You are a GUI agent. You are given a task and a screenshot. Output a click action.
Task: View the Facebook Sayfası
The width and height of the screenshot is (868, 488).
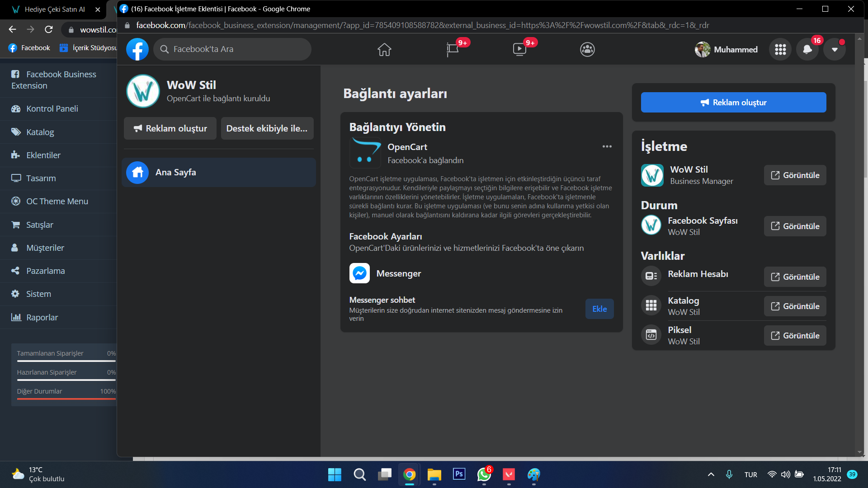[795, 226]
